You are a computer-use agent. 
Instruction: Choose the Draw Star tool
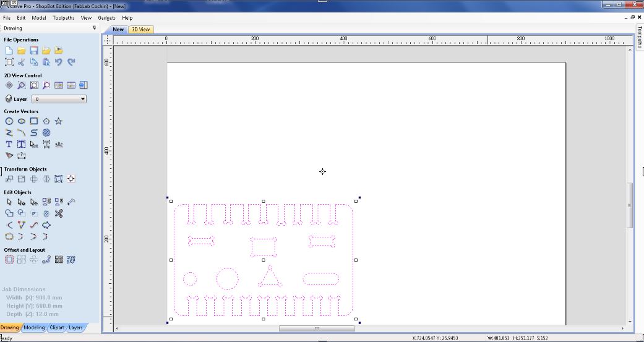59,121
